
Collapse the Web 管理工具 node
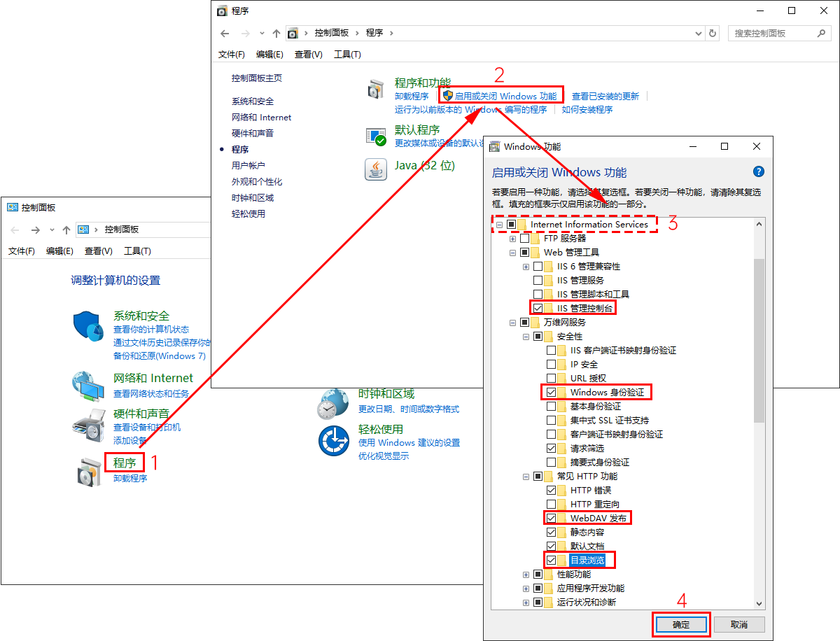pyautogui.click(x=513, y=253)
